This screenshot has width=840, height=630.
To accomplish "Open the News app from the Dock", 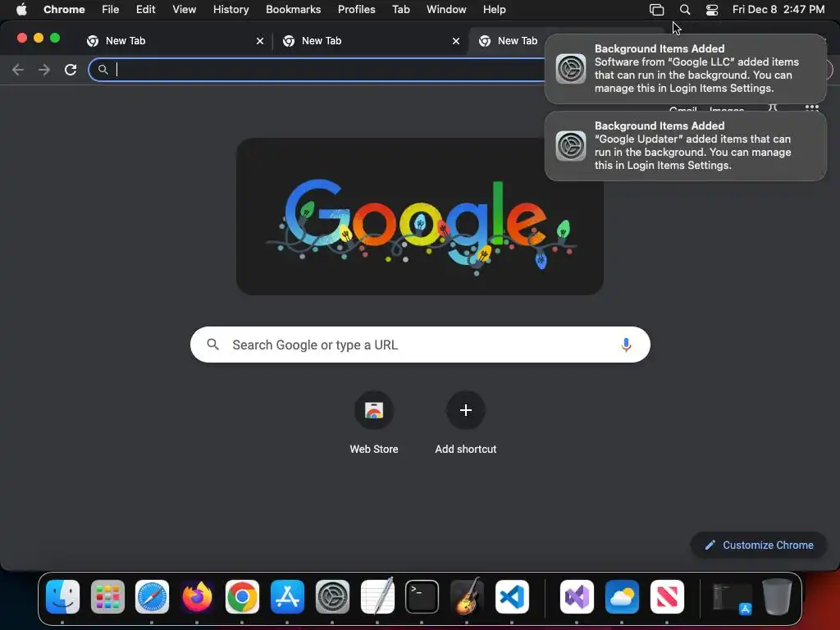I will coord(666,597).
